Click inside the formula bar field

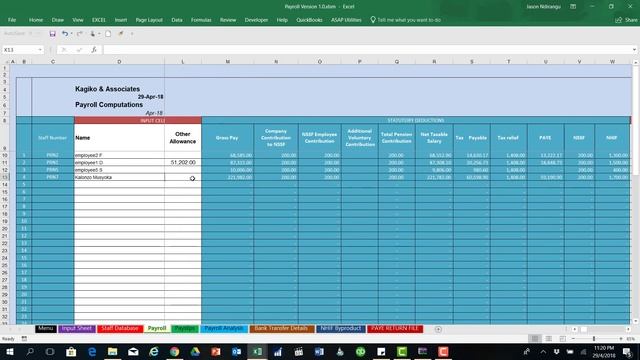(367, 50)
